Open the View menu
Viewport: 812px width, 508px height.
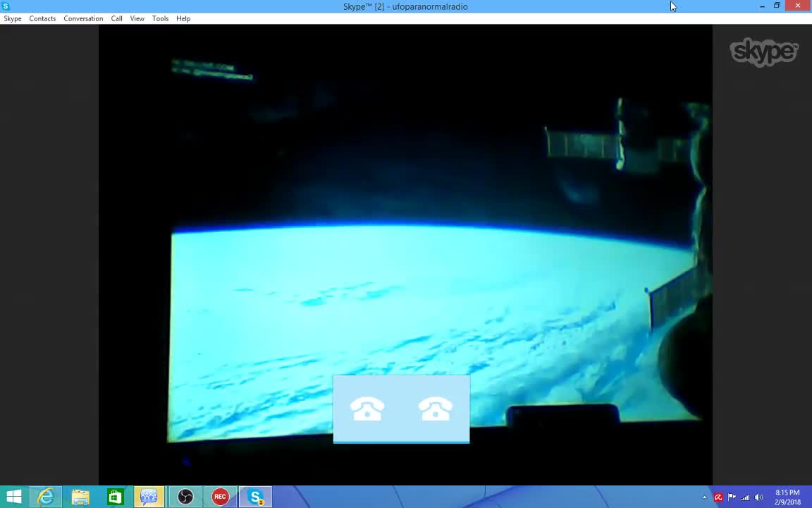click(137, 18)
